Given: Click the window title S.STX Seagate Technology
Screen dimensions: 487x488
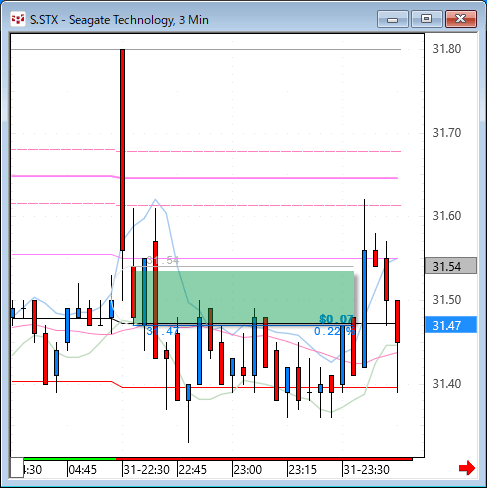Looking at the screenshot, I should click(x=119, y=20).
